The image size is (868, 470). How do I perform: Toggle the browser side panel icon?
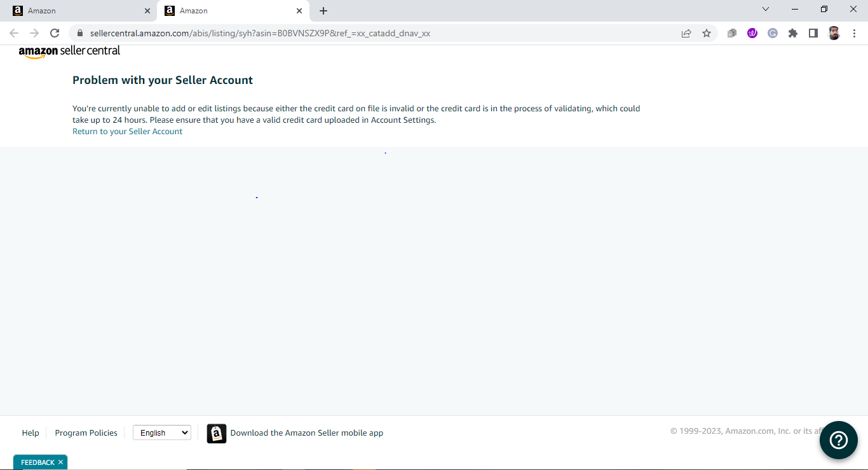point(813,33)
